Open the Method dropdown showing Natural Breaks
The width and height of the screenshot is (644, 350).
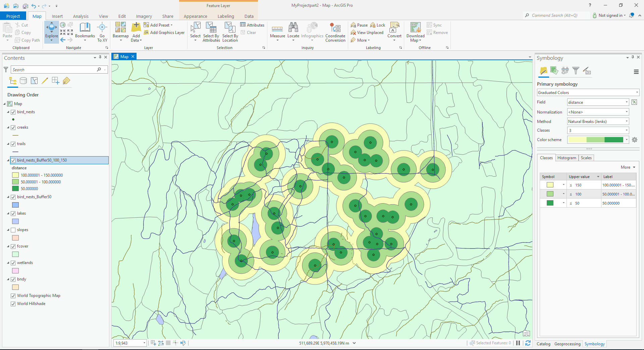pyautogui.click(x=627, y=121)
